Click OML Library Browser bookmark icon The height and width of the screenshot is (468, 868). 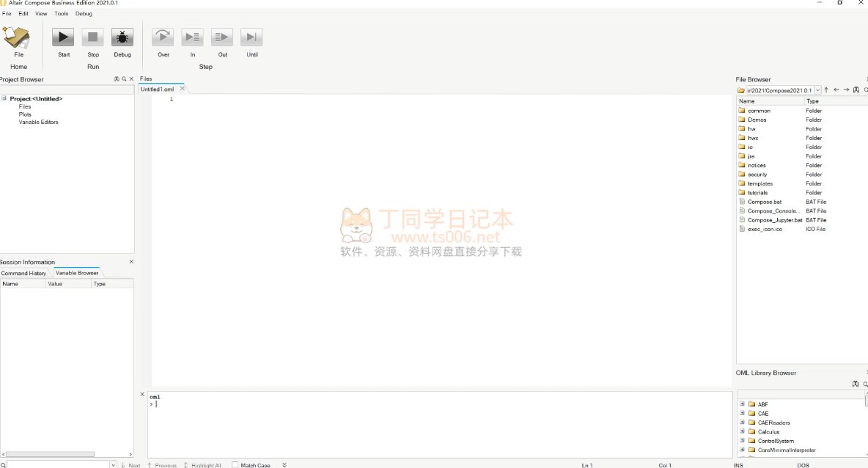pyautogui.click(x=856, y=384)
